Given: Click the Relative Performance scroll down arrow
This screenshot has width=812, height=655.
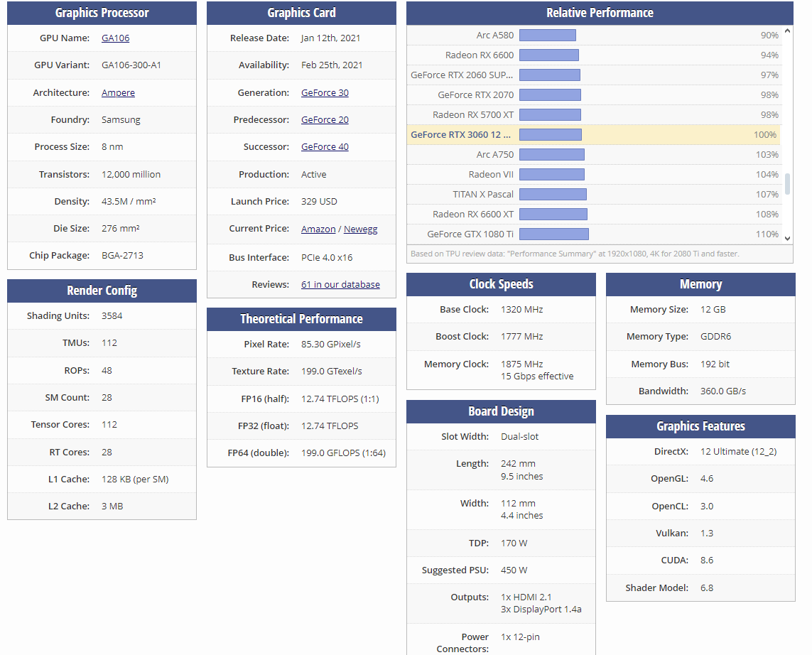Looking at the screenshot, I should coord(787,238).
